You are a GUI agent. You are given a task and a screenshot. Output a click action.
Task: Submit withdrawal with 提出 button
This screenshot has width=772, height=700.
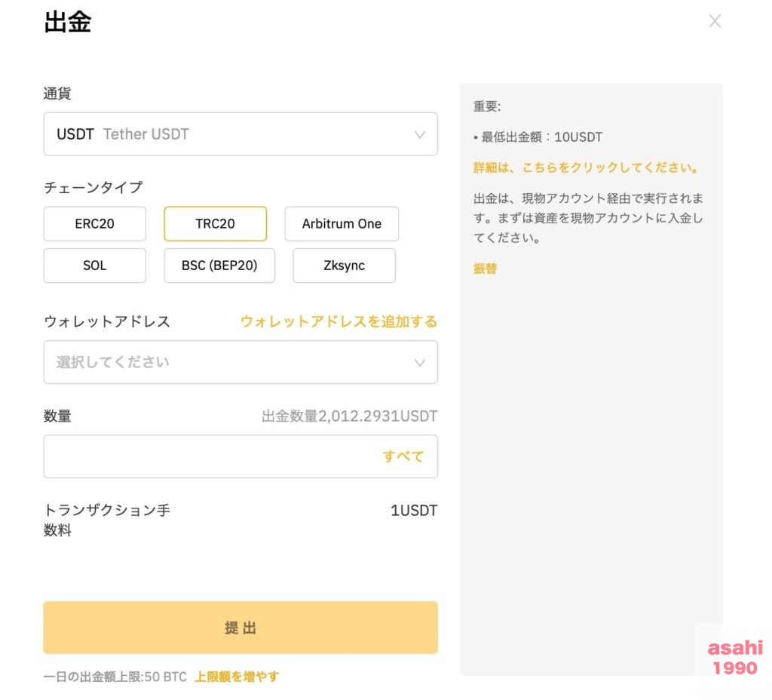click(240, 628)
